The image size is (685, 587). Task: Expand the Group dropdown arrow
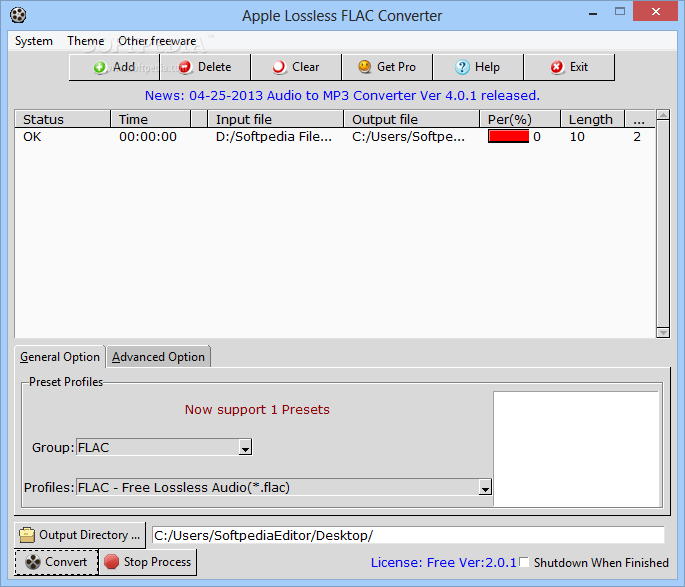click(x=245, y=447)
